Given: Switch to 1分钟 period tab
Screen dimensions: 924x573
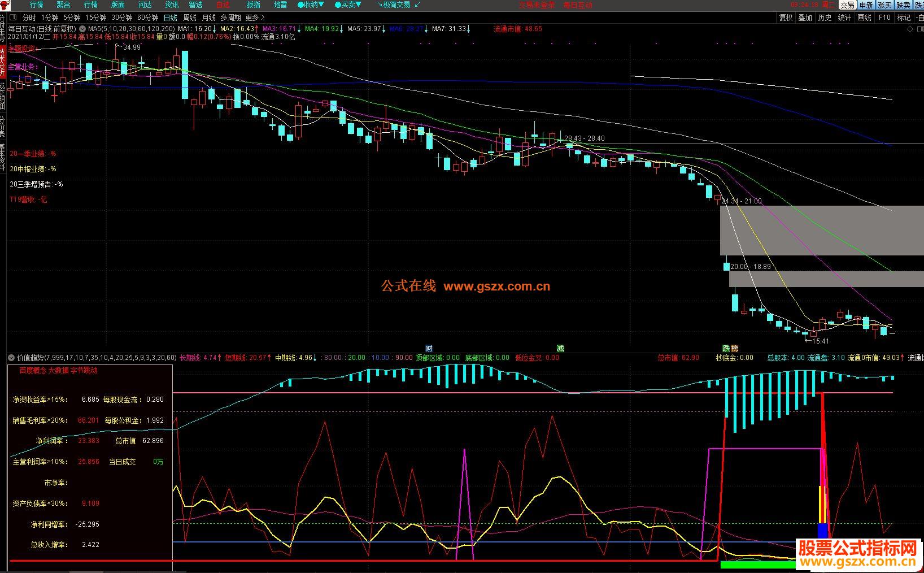Looking at the screenshot, I should click(x=50, y=18).
